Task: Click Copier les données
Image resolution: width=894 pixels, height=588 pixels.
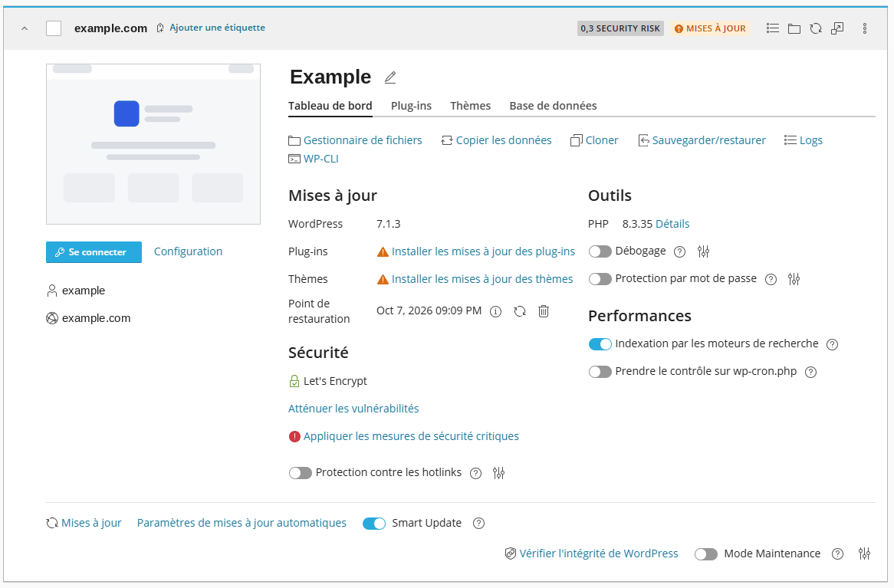Action: 496,140
